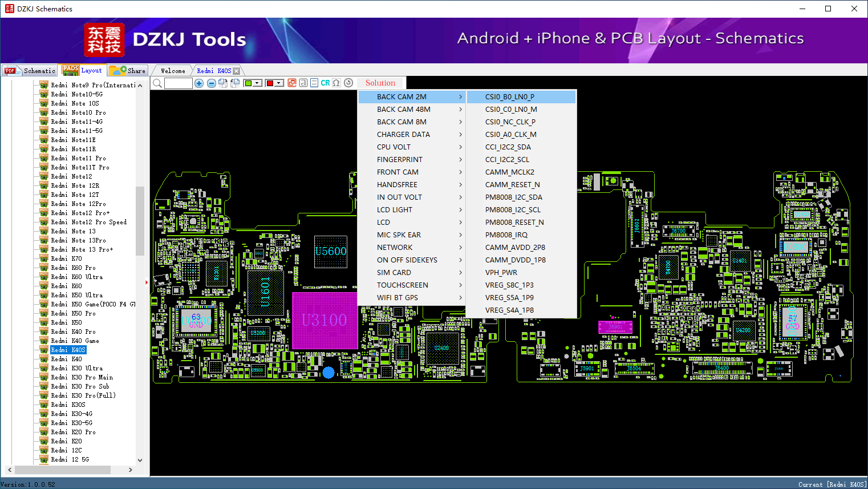The image size is (868, 489).
Task: Switch to the PADS Layout tab
Action: pyautogui.click(x=83, y=70)
